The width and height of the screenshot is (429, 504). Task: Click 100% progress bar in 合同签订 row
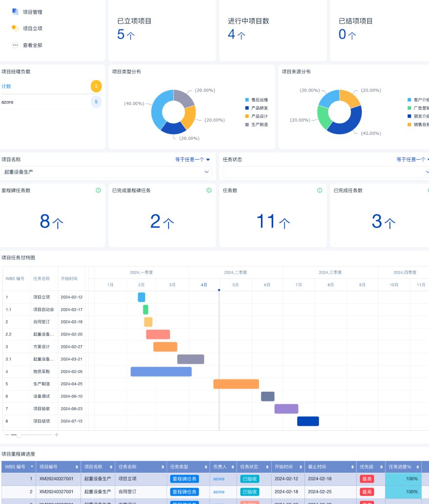(403, 492)
